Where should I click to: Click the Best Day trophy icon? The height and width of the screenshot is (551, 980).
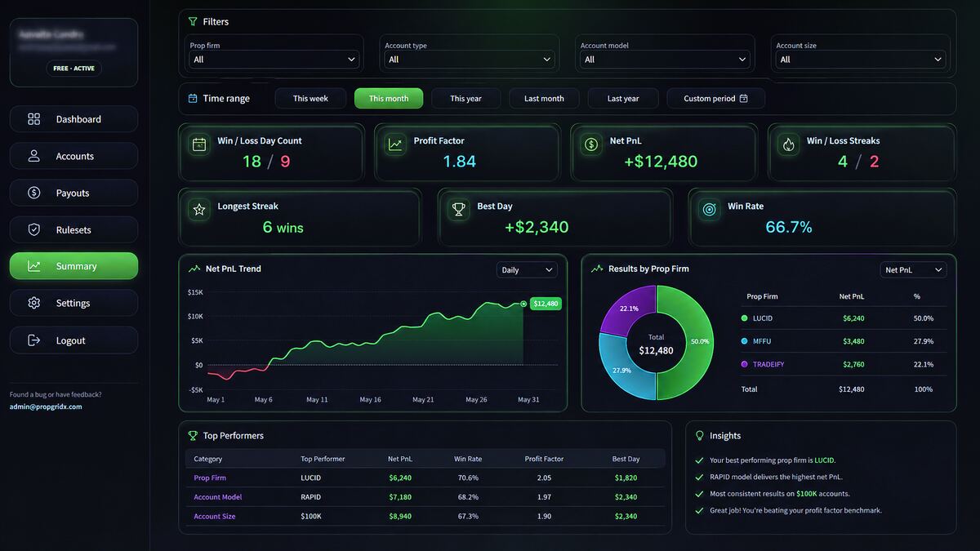click(x=459, y=210)
